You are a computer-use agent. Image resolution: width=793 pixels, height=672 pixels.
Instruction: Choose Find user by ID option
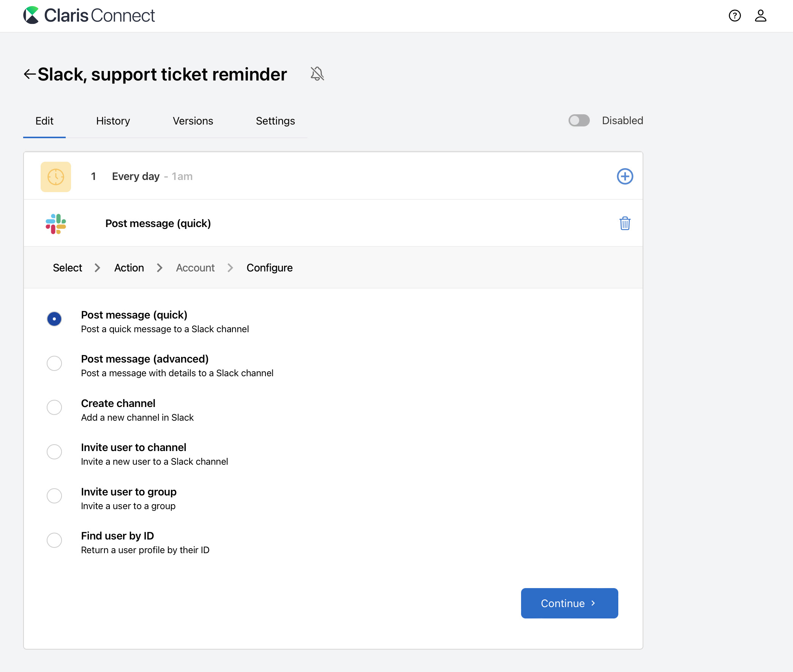(54, 540)
